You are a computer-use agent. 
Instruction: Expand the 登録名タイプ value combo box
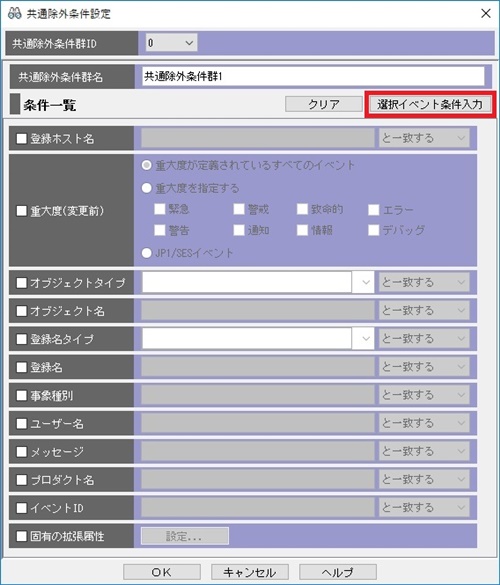click(x=366, y=339)
